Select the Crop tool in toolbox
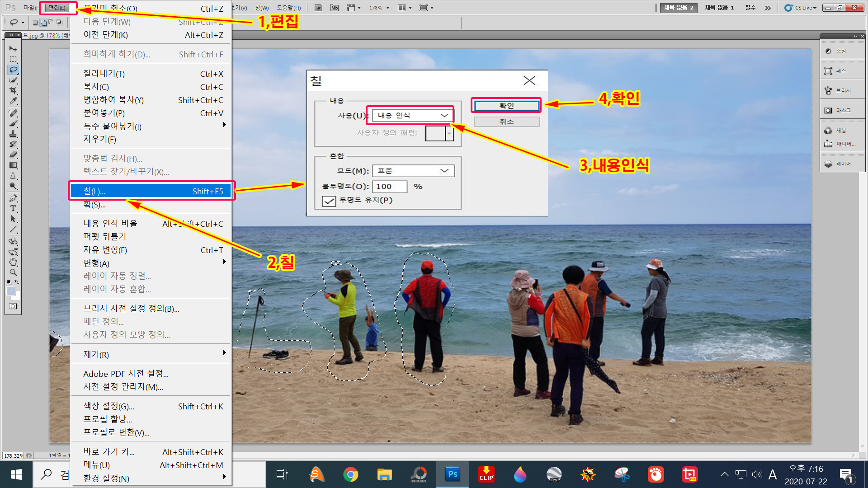The height and width of the screenshot is (488, 868). pos(13,90)
